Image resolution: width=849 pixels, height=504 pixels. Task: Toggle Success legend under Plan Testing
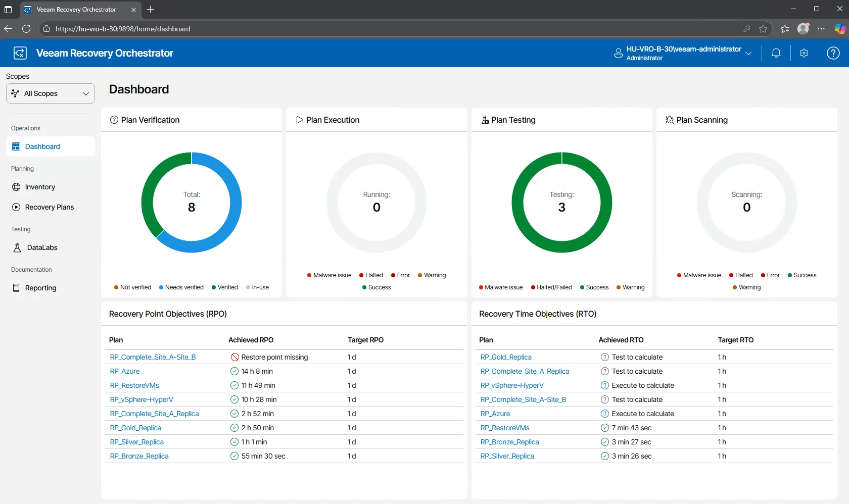pyautogui.click(x=594, y=287)
